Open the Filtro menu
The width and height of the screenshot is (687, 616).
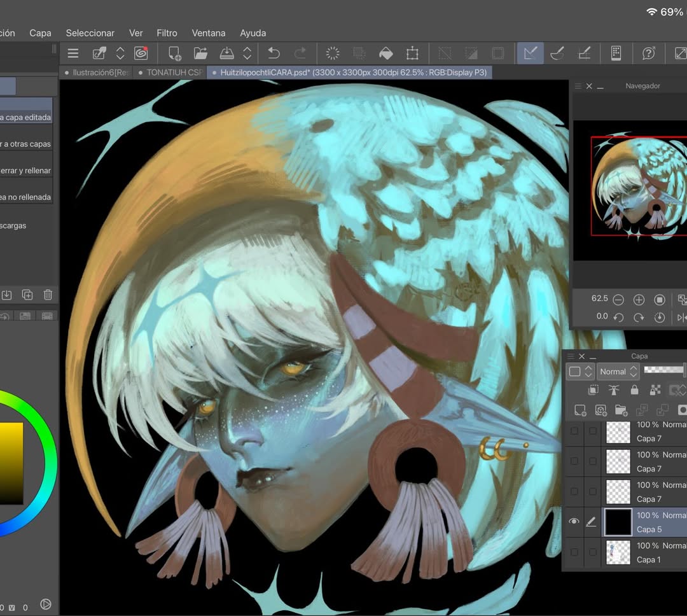click(x=167, y=33)
